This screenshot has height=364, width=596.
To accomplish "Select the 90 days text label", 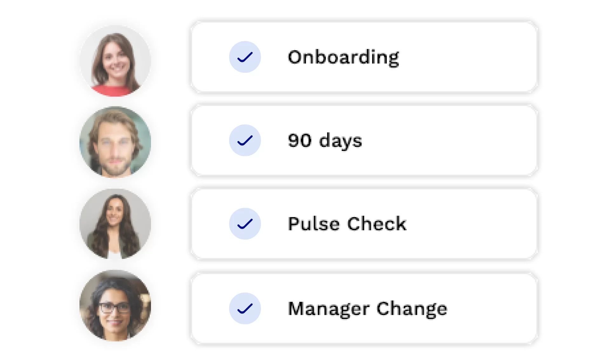I will point(325,140).
